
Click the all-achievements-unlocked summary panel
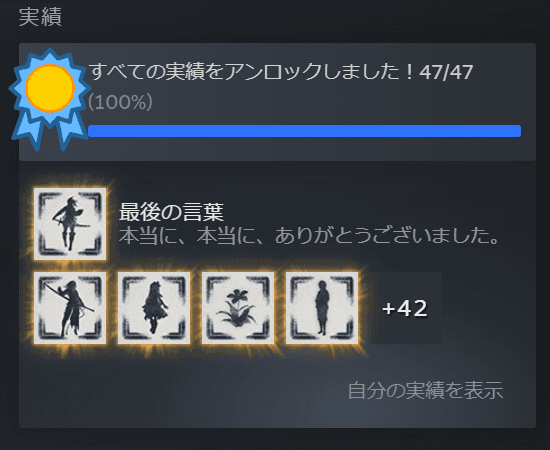(277, 102)
